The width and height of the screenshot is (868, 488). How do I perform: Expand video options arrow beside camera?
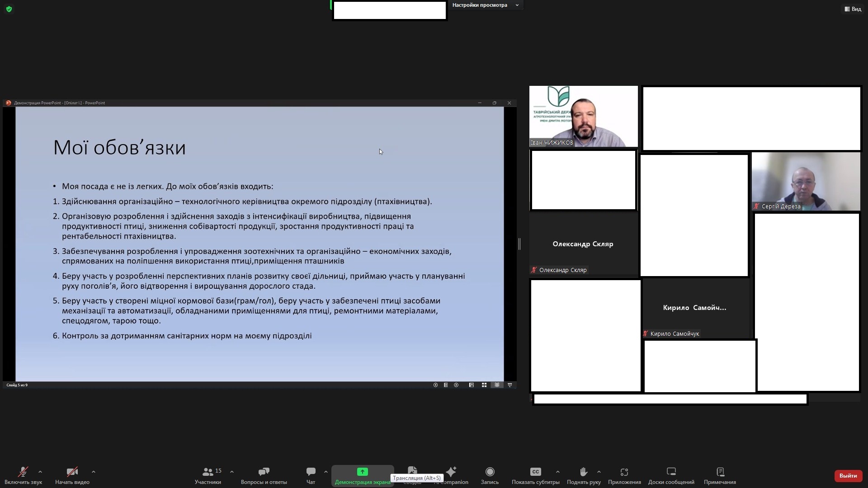tap(94, 472)
